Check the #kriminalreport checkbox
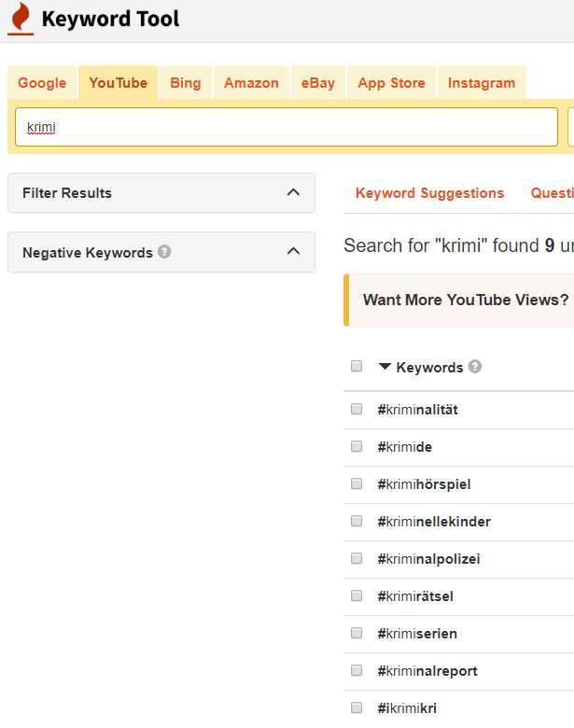The width and height of the screenshot is (574, 728). pos(357,670)
